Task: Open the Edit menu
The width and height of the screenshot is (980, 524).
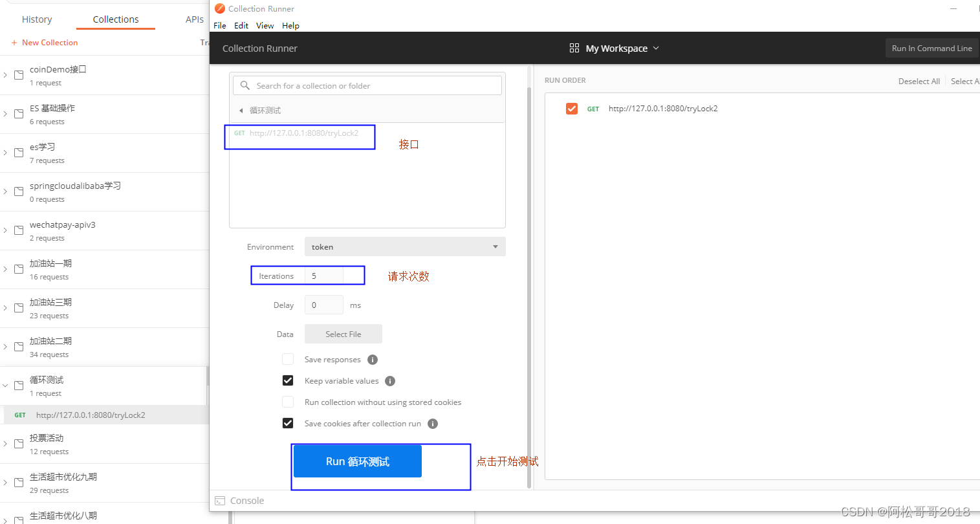Action: (241, 26)
